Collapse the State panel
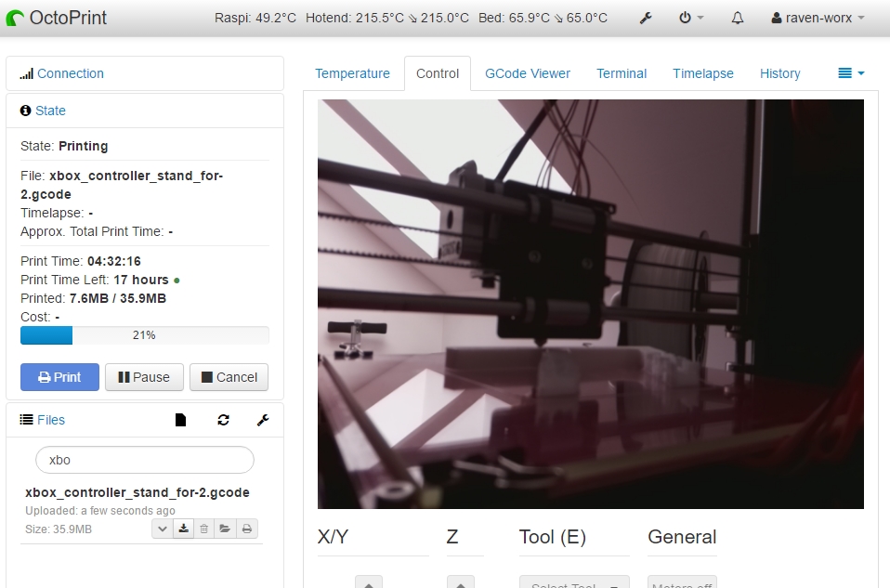890x588 pixels. coord(50,111)
